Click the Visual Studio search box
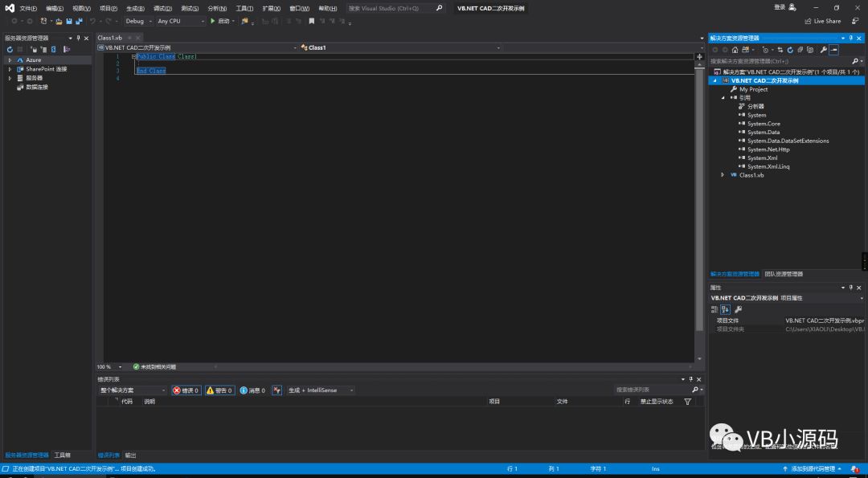This screenshot has width=868, height=478. [395, 8]
